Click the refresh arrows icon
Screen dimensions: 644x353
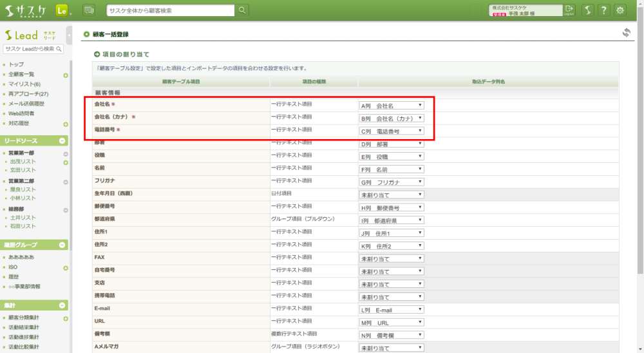pos(626,33)
